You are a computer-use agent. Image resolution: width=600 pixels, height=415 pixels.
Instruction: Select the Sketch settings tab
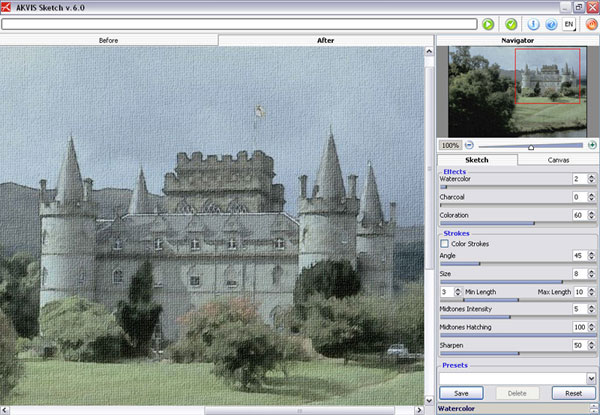[478, 159]
